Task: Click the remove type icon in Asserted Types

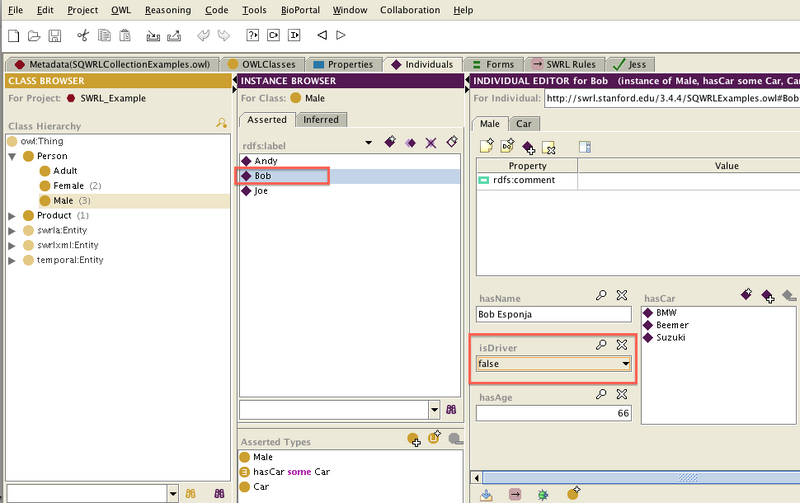Action: (456, 439)
